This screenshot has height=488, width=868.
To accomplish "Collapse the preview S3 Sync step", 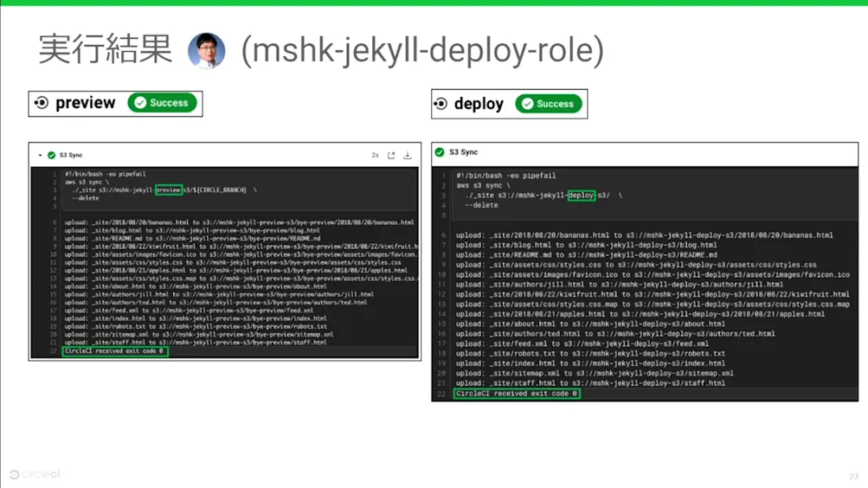I will pyautogui.click(x=40, y=156).
